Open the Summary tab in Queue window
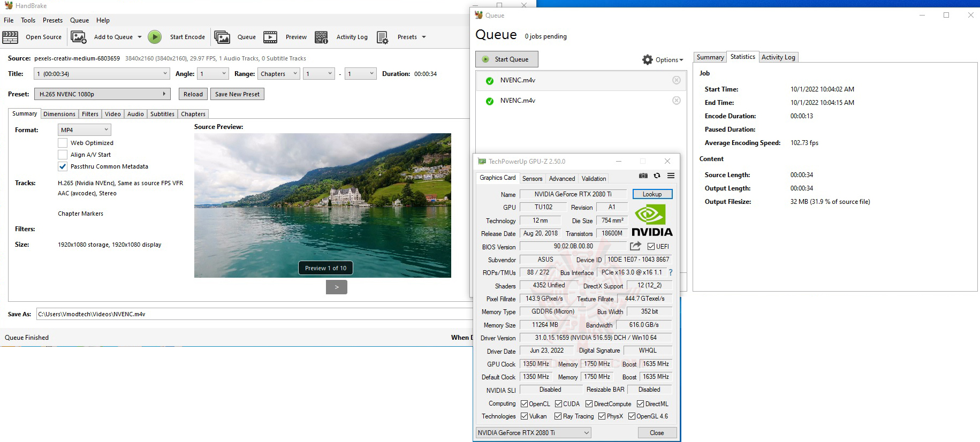Viewport: 980px width, 442px height. [710, 57]
